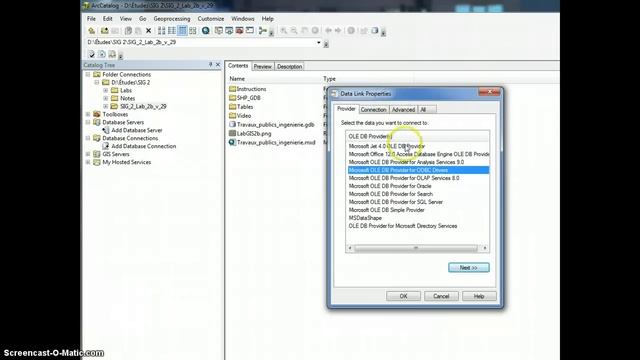The height and width of the screenshot is (360, 640).
Task: Click the Validate Metadata icon
Action: (91, 54)
